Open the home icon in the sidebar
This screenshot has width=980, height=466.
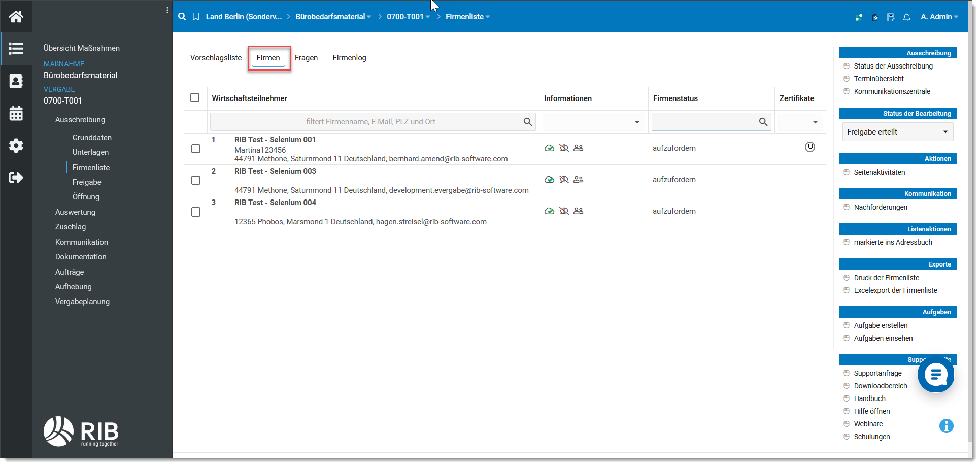pyautogui.click(x=16, y=17)
